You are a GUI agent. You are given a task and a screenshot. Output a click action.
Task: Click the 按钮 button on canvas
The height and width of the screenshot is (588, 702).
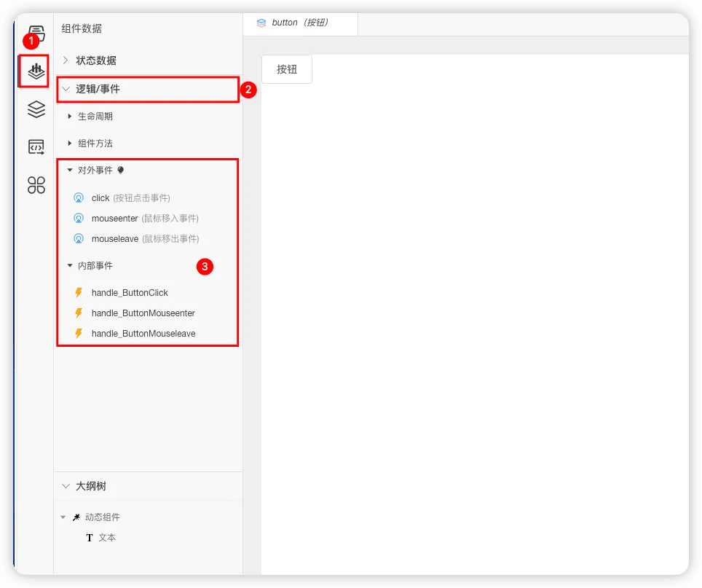(x=286, y=69)
